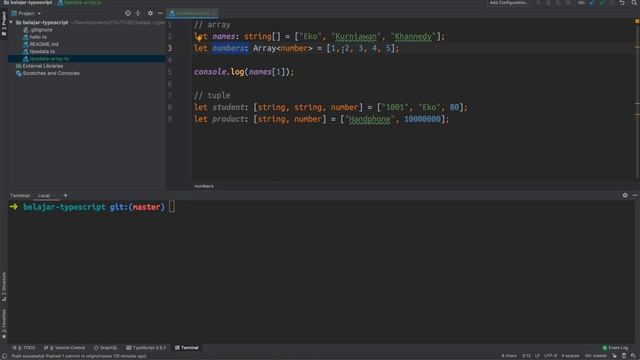
Task: Click the tipedata-array.ts editor tab
Action: tap(192, 13)
